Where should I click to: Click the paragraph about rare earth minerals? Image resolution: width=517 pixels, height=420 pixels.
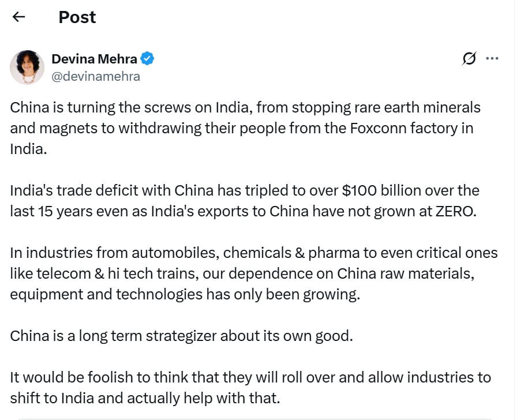[245, 128]
